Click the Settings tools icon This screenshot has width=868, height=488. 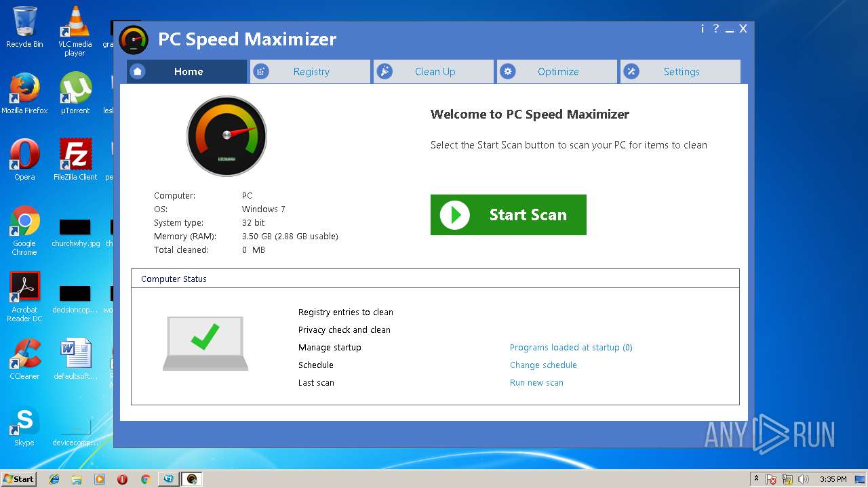click(x=631, y=71)
